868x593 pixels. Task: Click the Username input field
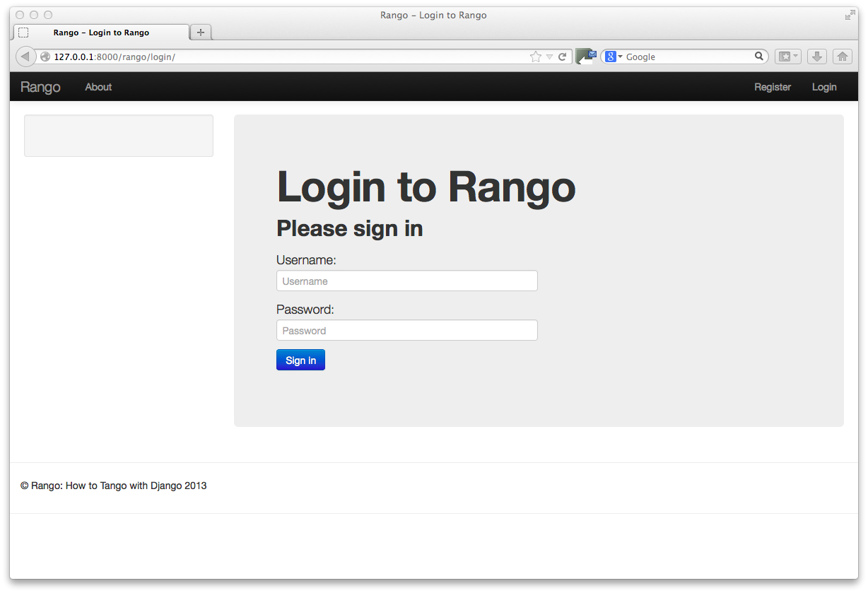pyautogui.click(x=406, y=281)
